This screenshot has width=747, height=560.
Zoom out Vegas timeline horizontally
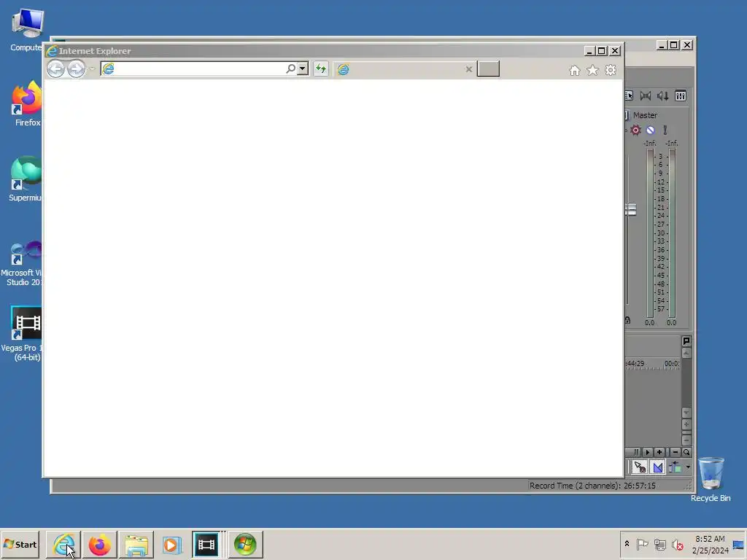pyautogui.click(x=675, y=452)
